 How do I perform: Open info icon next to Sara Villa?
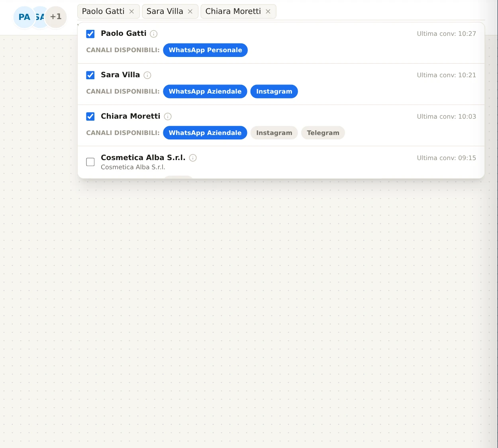pos(147,75)
